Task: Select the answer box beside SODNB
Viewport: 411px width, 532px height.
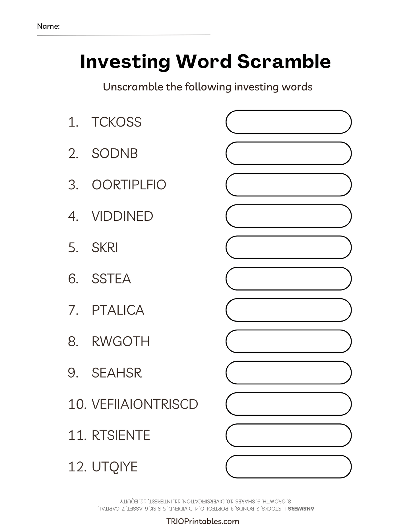Action: (x=288, y=153)
